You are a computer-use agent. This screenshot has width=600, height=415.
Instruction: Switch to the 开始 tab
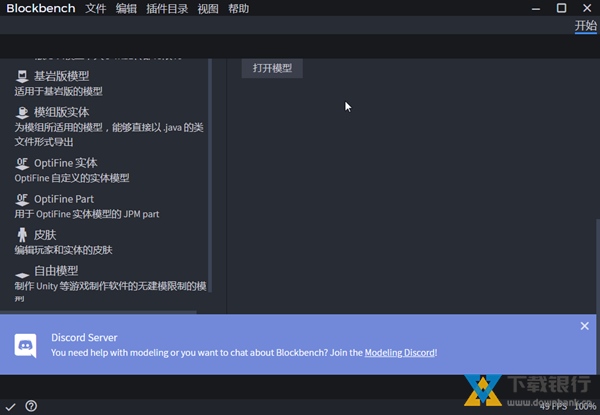tap(585, 26)
